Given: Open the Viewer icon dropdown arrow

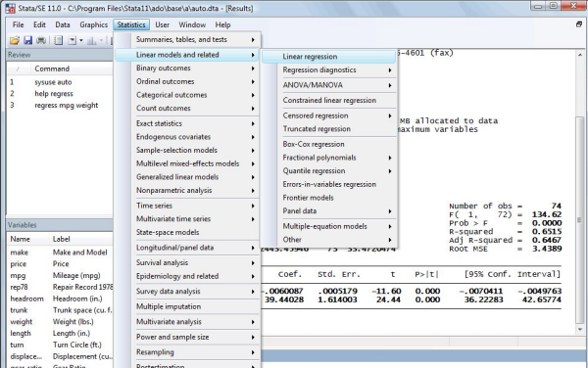Looking at the screenshot, I should click(x=81, y=40).
